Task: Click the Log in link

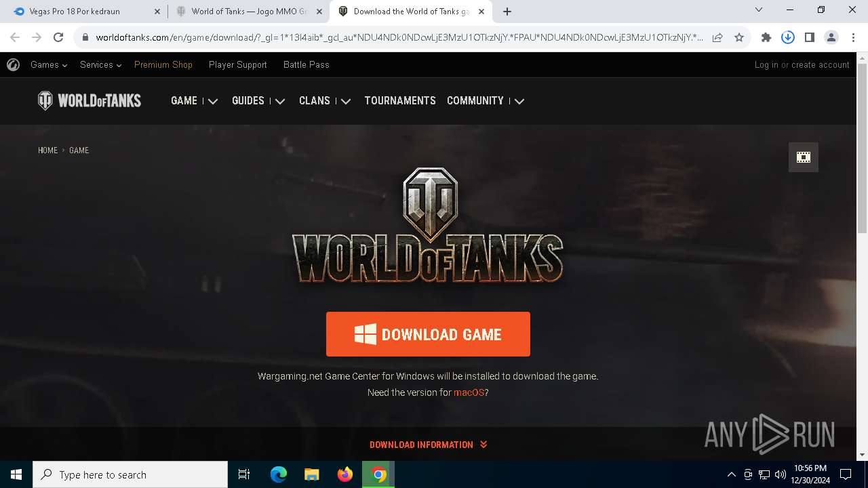Action: click(766, 65)
